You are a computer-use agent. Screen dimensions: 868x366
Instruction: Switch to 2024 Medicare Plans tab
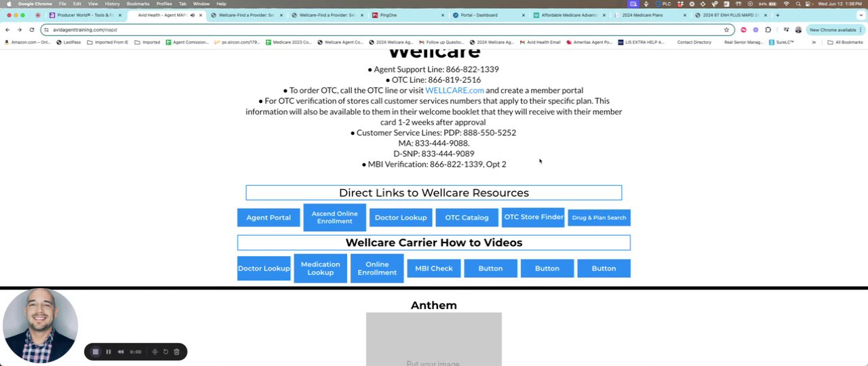tap(650, 15)
